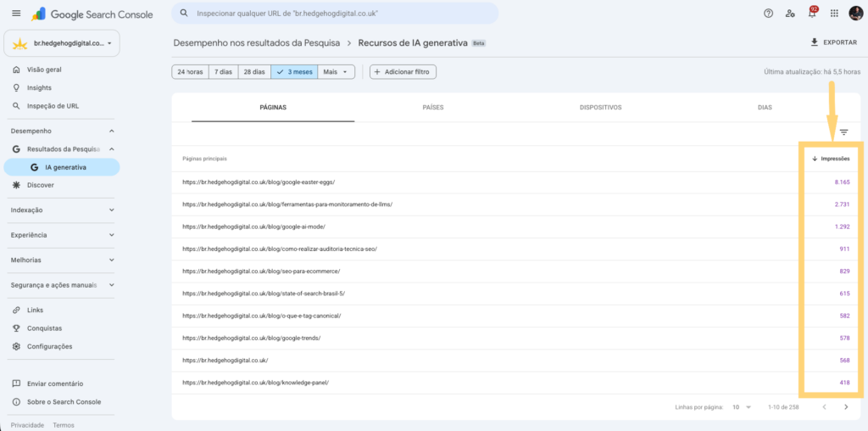Click the table filter rows icon
868x431 pixels.
coord(843,132)
